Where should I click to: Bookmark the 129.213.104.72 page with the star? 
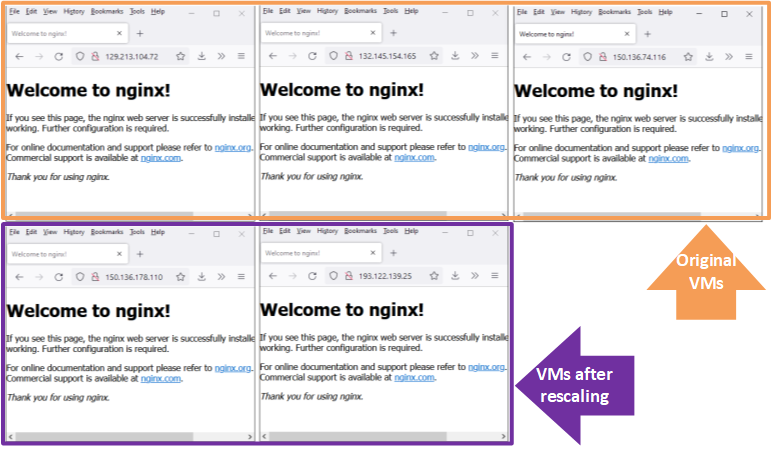[181, 56]
